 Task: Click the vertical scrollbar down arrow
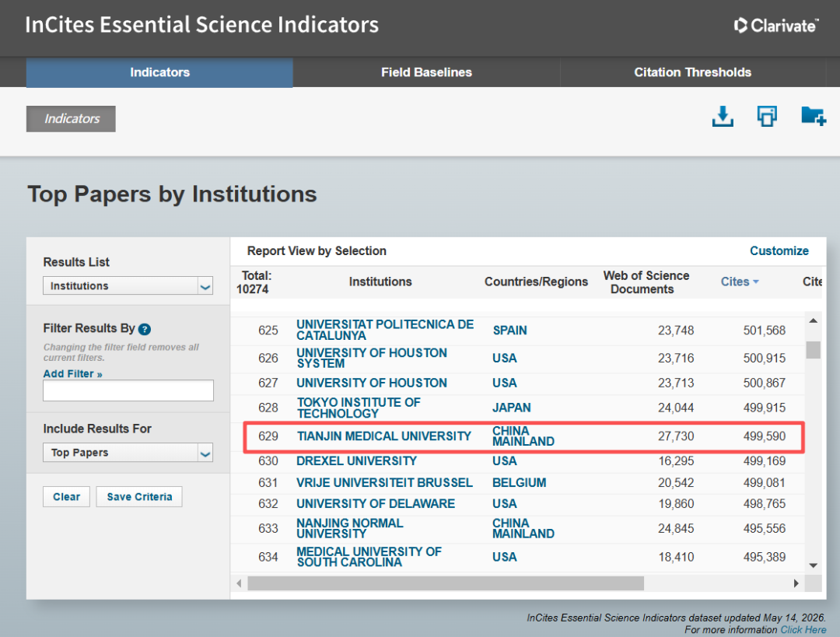[x=814, y=565]
